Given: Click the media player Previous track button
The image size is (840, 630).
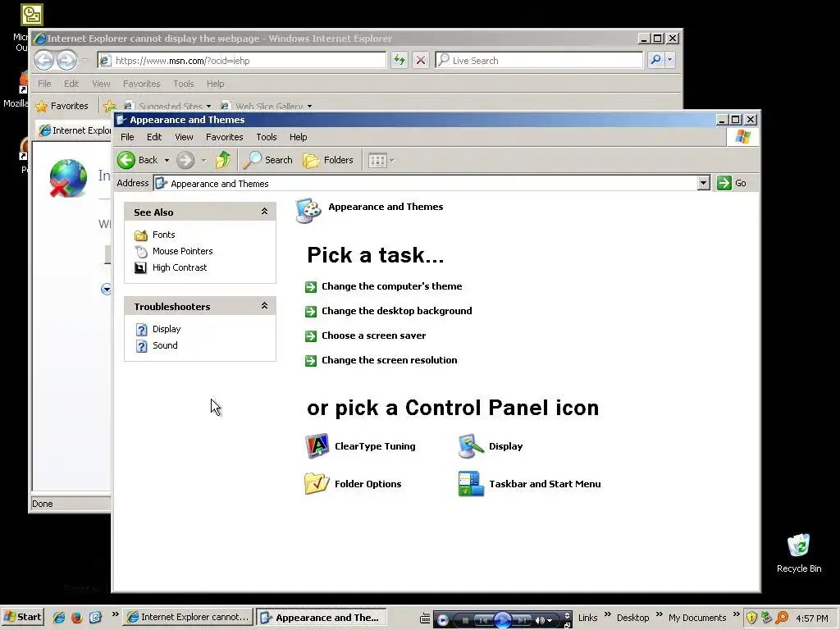Looking at the screenshot, I should tap(483, 620).
